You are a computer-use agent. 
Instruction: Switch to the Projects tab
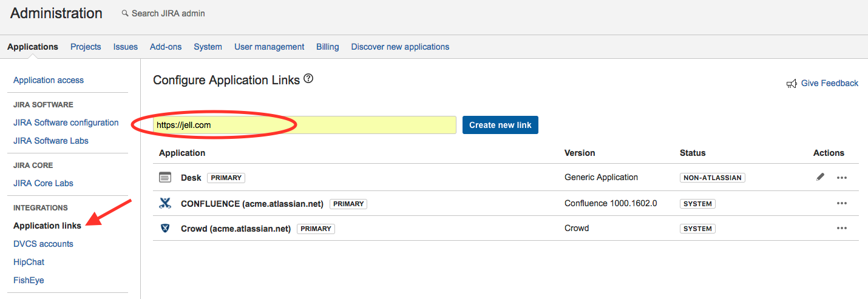(86, 47)
